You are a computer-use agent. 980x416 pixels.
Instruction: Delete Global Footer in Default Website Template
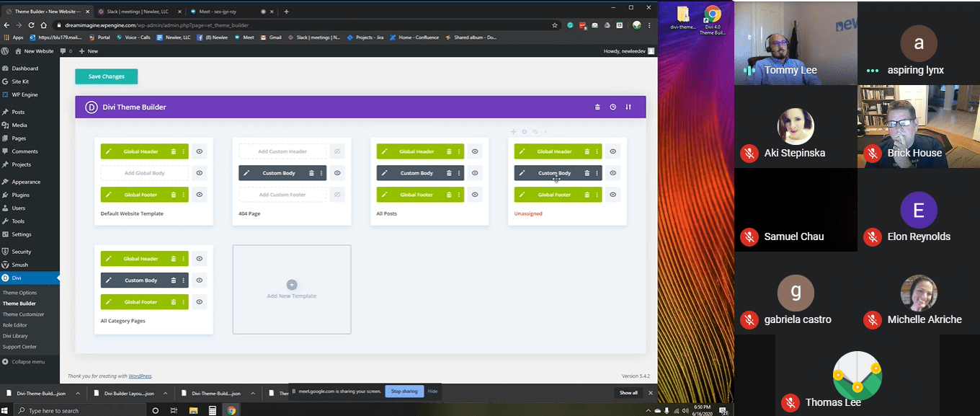(173, 195)
